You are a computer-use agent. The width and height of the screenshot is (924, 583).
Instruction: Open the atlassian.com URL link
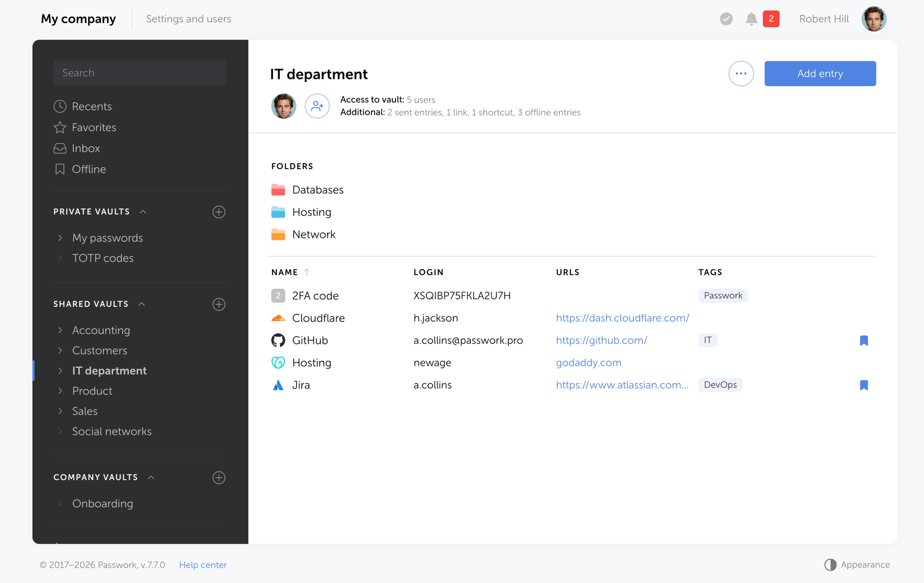[x=622, y=385]
